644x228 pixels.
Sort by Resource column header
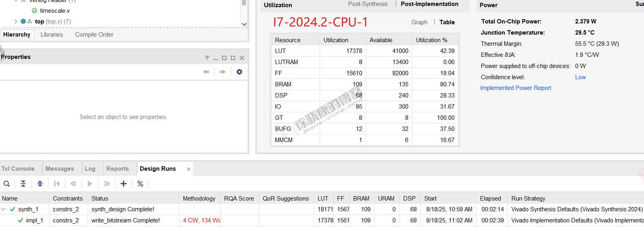tap(296, 40)
